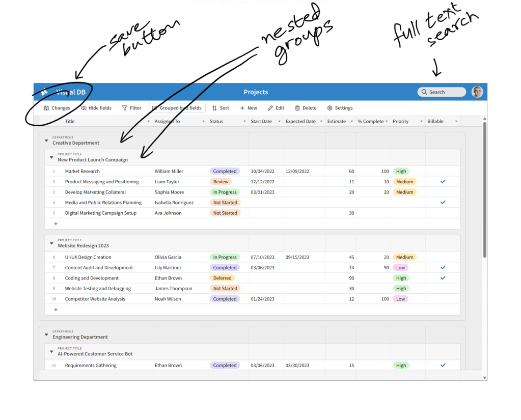
Task: Open the Sort arrows tool
Action: (x=214, y=108)
